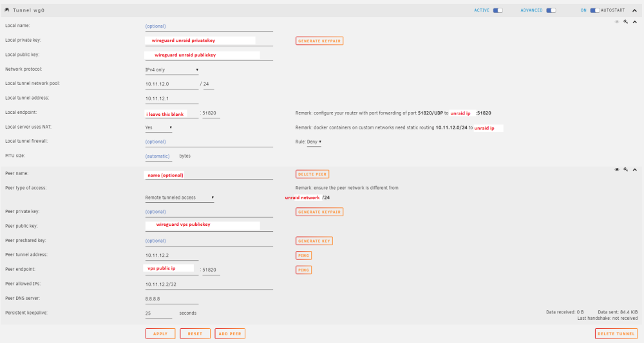Click the key icon in the peer section
Screen dimensions: 644x343
625,169
